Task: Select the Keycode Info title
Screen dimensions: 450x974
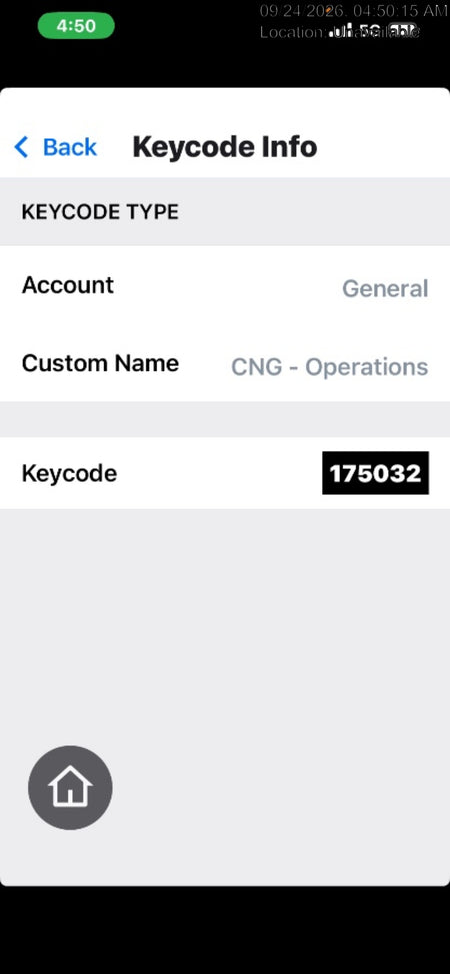Action: pyautogui.click(x=225, y=147)
